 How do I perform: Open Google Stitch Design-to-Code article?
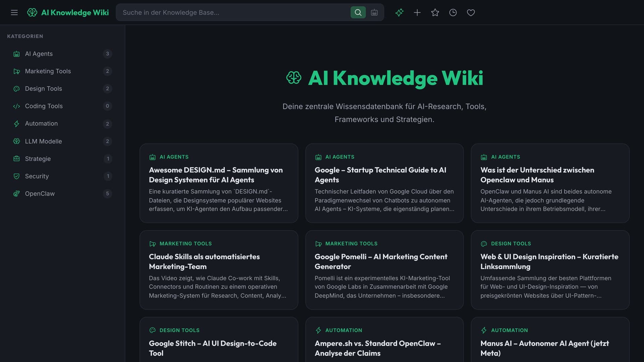(x=219, y=340)
